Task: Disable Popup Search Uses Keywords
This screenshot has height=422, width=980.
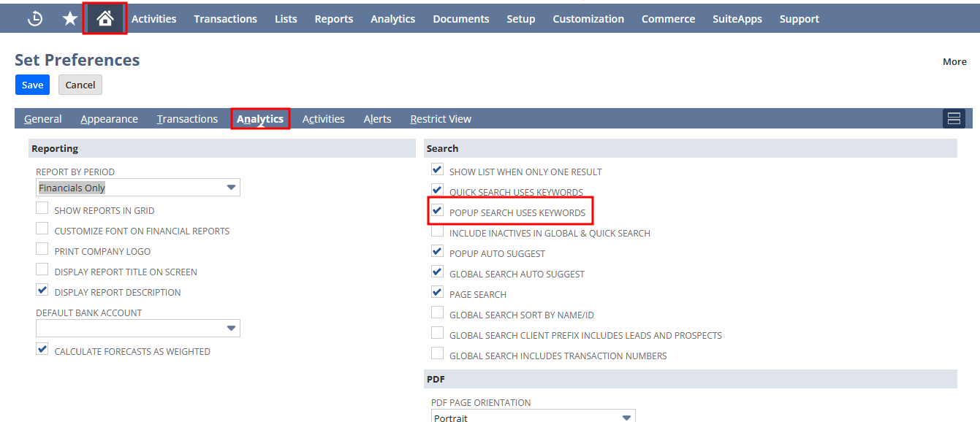Action: pyautogui.click(x=437, y=211)
